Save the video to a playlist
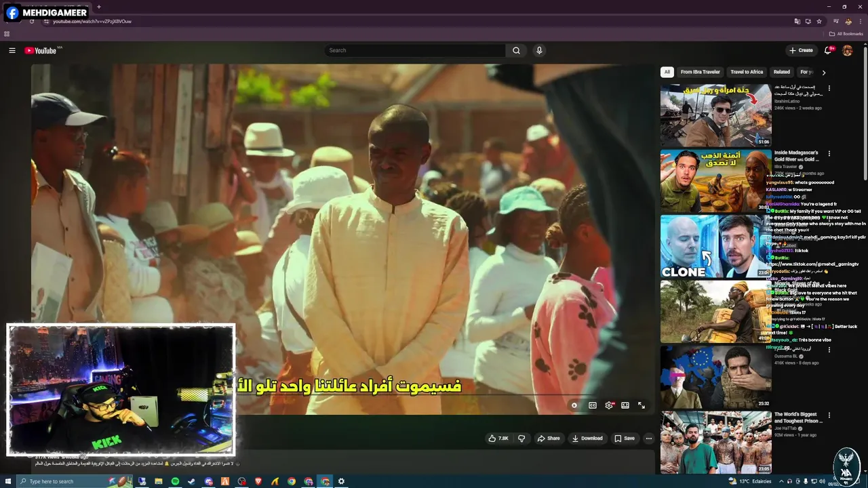Screen dimensions: 868x488 pos(625,439)
